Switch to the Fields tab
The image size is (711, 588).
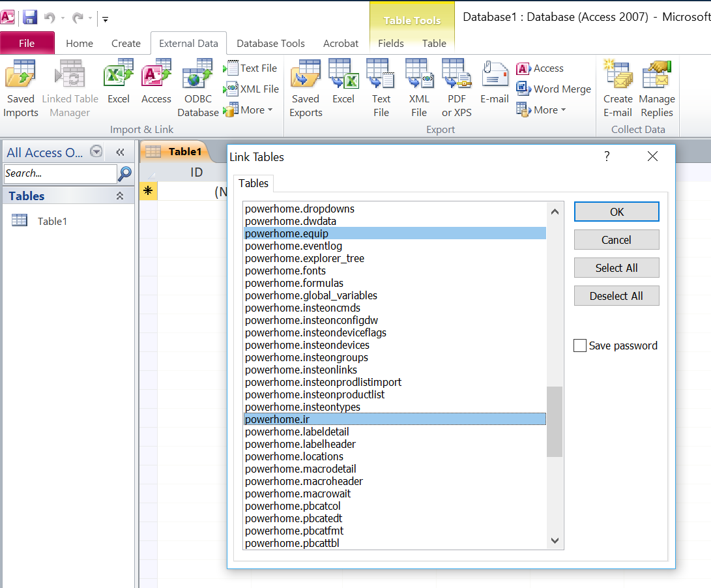point(391,44)
